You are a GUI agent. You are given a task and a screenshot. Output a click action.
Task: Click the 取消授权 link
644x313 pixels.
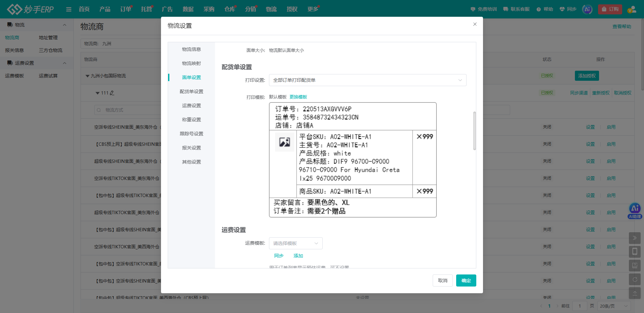623,93
